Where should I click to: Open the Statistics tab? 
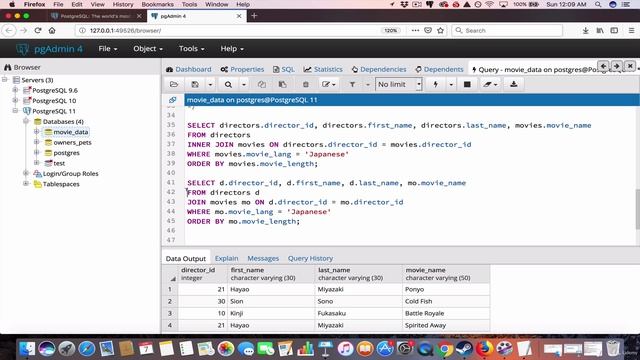[x=323, y=69]
